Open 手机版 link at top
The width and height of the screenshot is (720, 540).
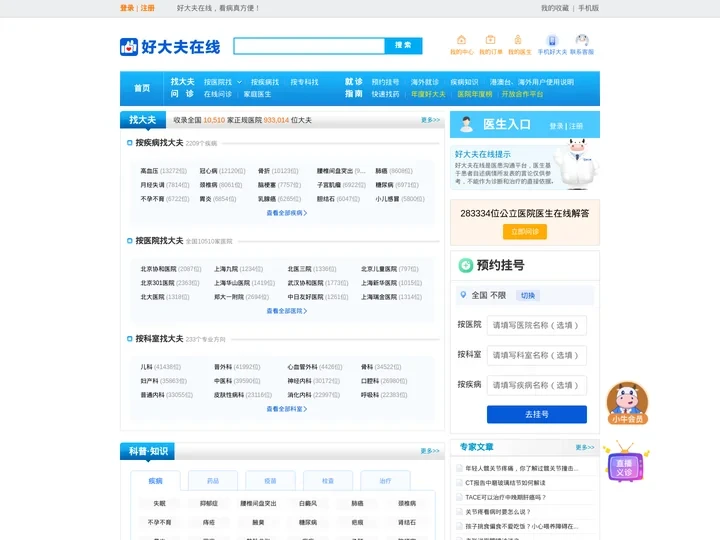[588, 8]
